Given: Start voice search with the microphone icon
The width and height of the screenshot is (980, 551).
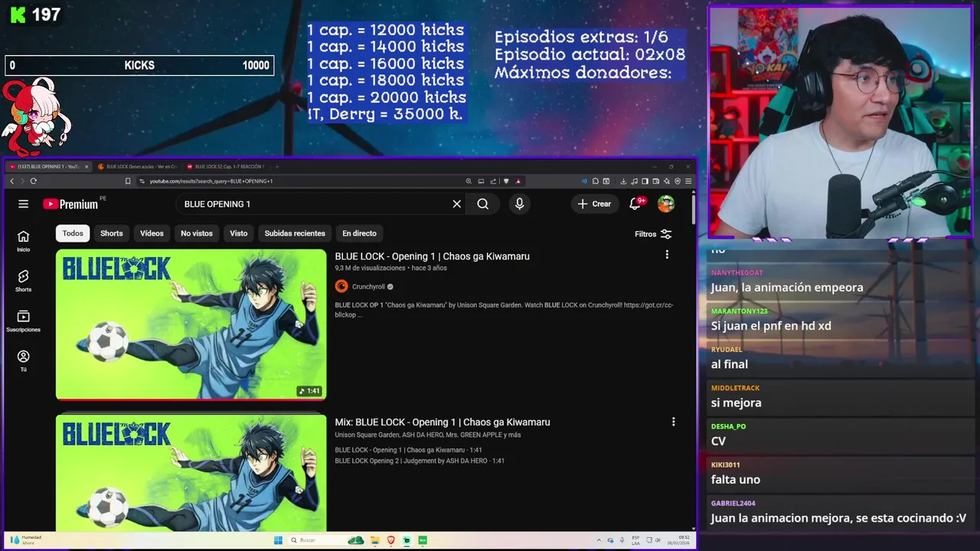Looking at the screenshot, I should (x=519, y=204).
